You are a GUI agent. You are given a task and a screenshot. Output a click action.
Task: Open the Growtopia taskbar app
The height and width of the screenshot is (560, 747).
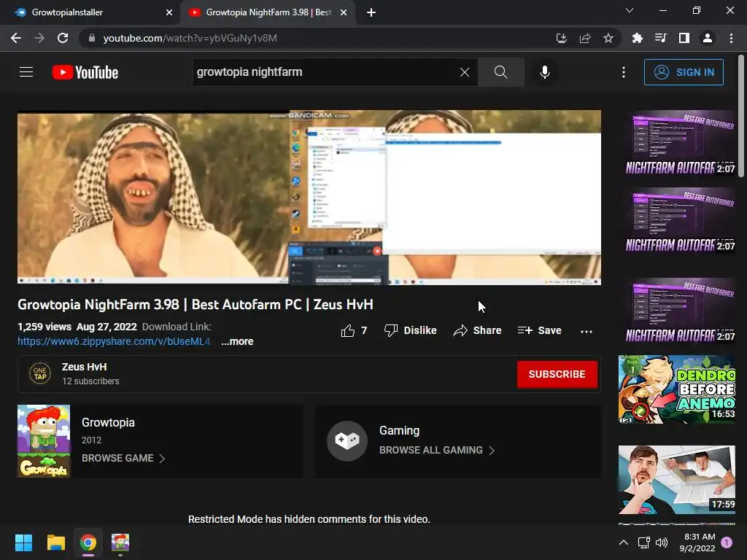coord(120,542)
